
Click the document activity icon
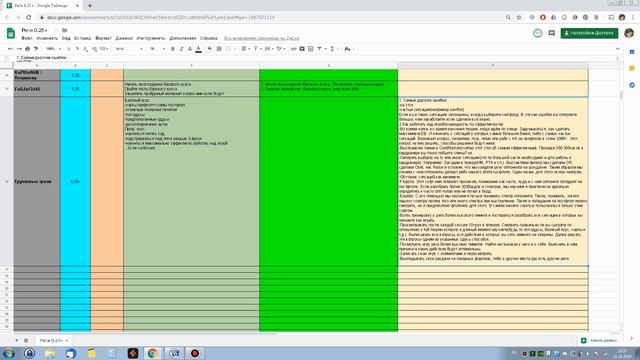tap(538, 33)
